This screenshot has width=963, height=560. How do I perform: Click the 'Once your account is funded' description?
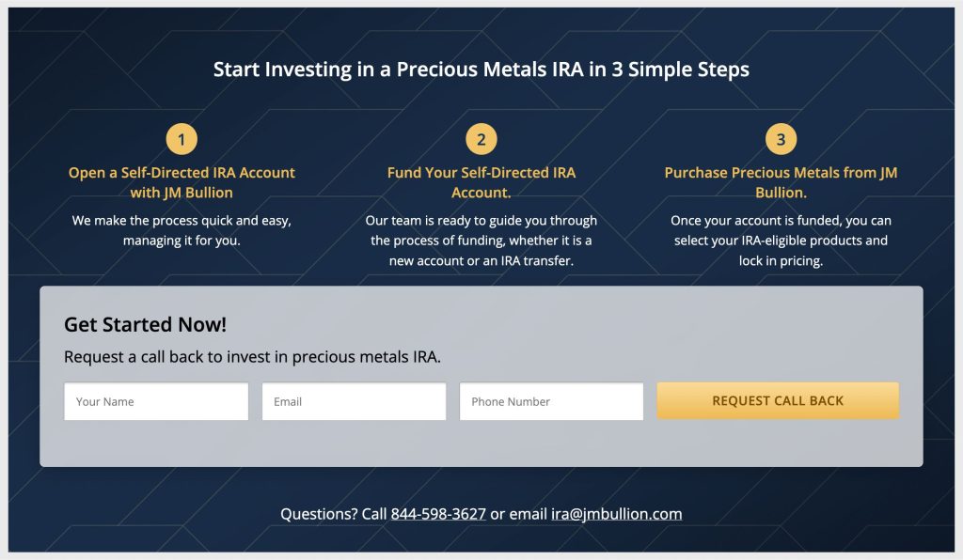pyautogui.click(x=781, y=241)
